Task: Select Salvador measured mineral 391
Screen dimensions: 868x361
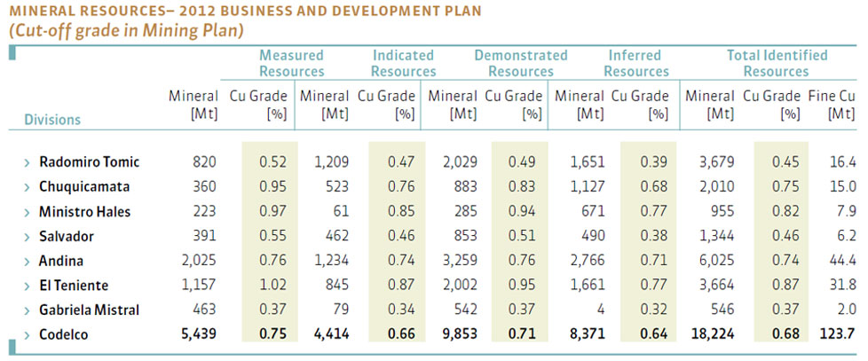Action: (204, 236)
